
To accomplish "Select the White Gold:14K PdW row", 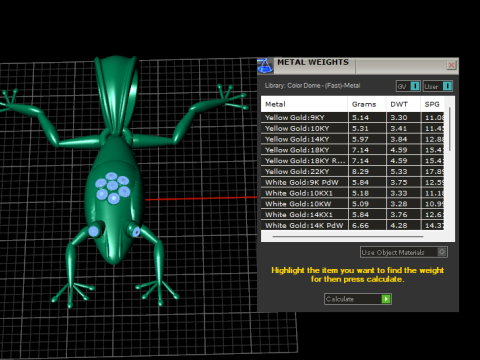I will pyautogui.click(x=353, y=225).
